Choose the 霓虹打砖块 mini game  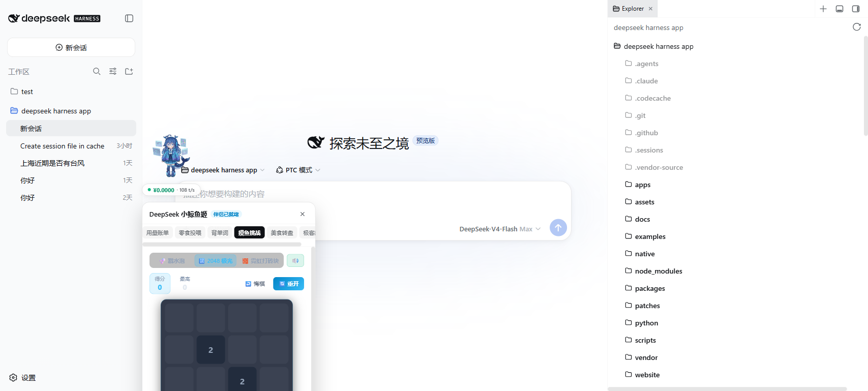260,261
